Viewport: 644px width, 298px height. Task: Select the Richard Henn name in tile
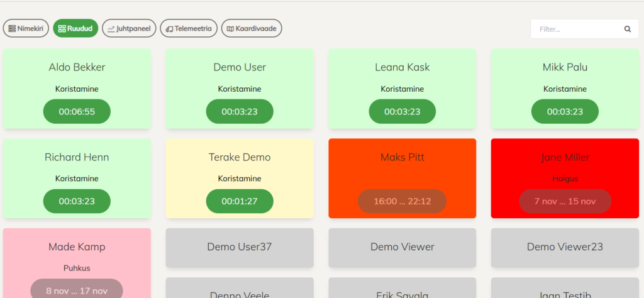77,157
